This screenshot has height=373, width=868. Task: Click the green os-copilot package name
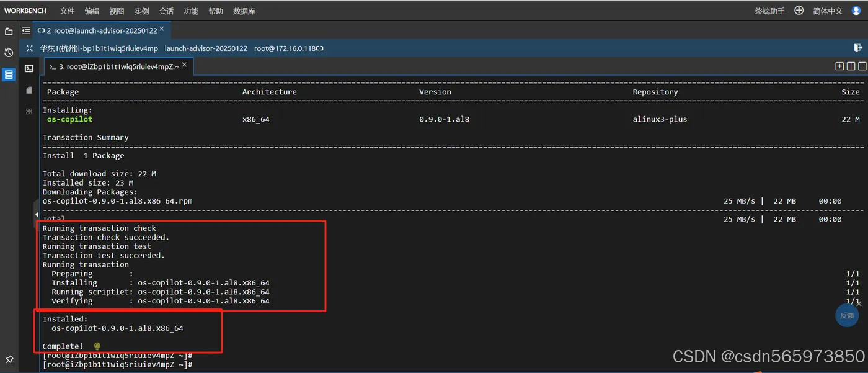(x=69, y=119)
